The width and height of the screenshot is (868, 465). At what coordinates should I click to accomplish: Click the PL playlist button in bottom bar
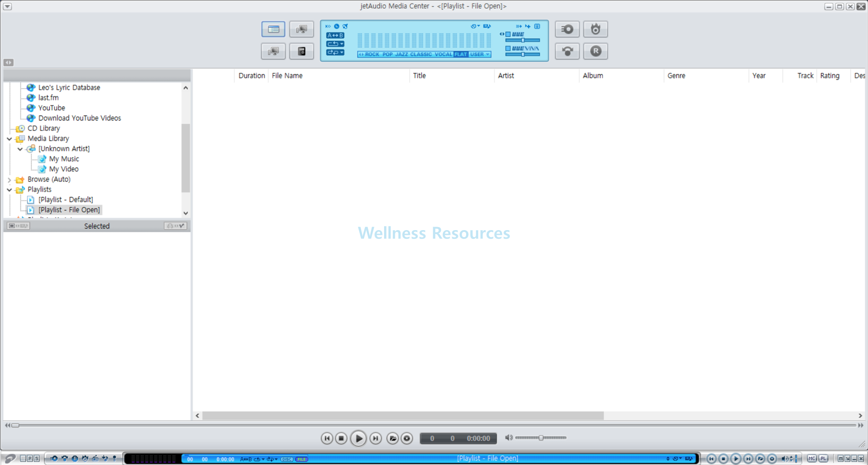coord(823,458)
